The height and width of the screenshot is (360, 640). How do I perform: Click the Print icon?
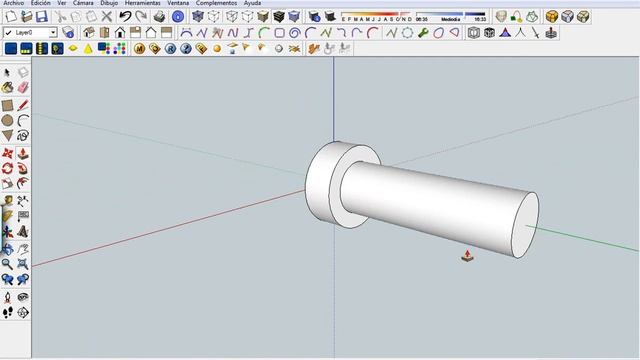(x=159, y=17)
